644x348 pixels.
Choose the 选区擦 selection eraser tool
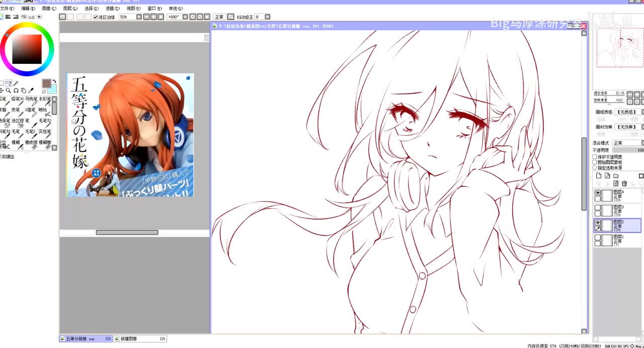point(17,124)
